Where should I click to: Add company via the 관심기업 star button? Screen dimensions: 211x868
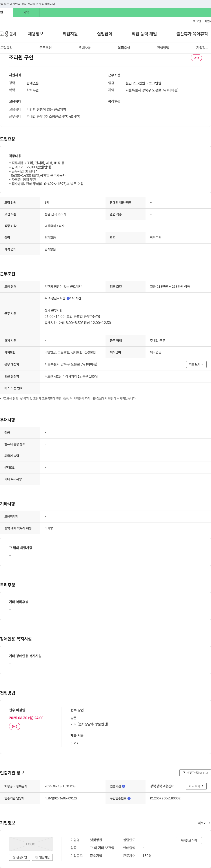point(20,857)
